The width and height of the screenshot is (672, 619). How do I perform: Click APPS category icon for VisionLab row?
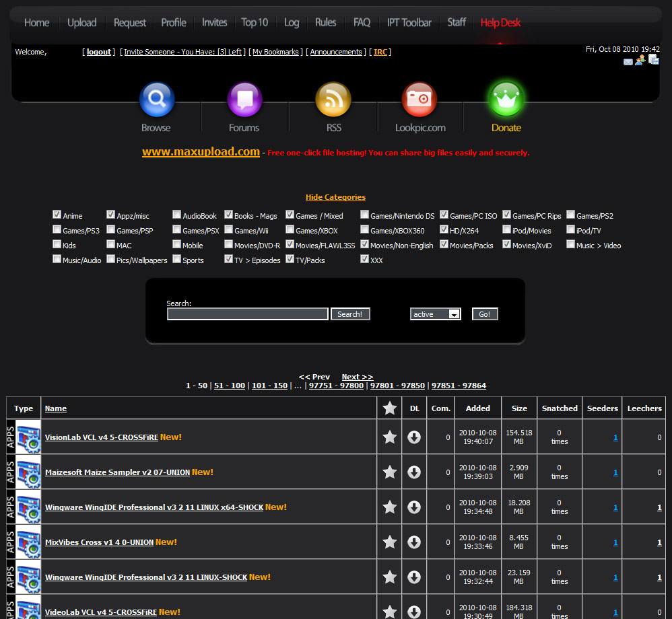[x=24, y=437]
